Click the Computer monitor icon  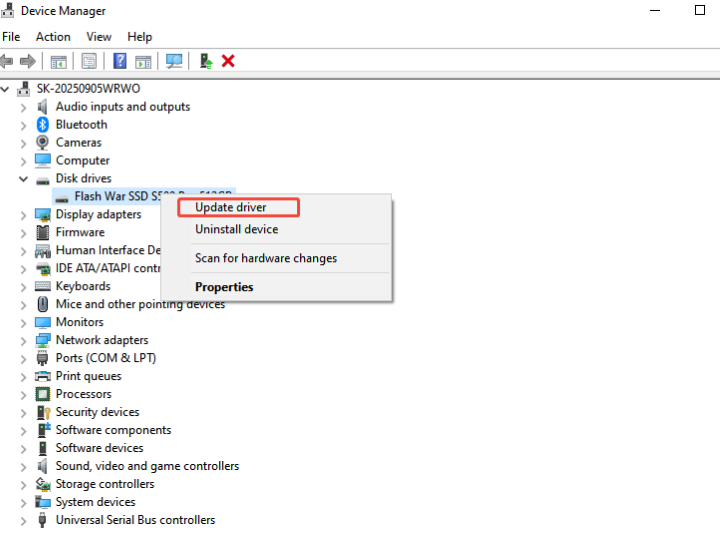pos(43,160)
